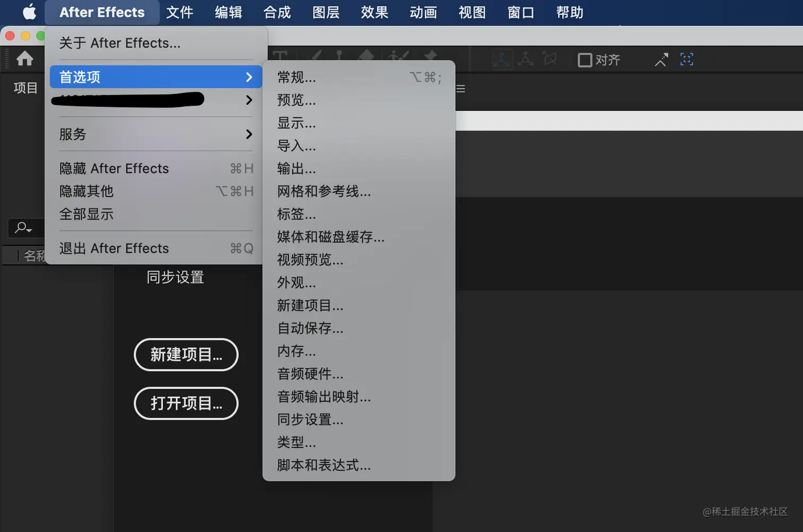Open 自动保存... preferences
This screenshot has width=803, height=532.
pos(359,329)
